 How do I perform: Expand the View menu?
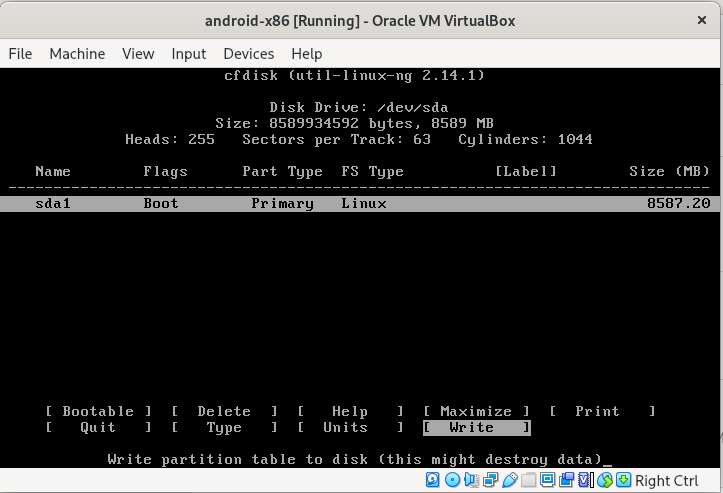pyautogui.click(x=138, y=54)
